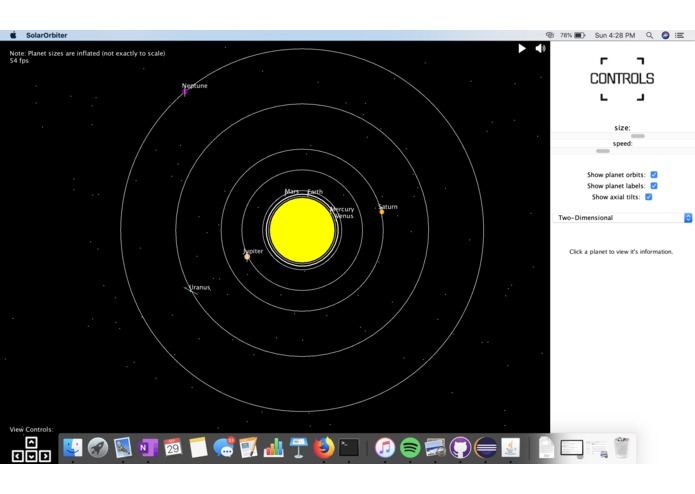
Task: Open Notification Center in menu bar
Action: click(x=679, y=35)
